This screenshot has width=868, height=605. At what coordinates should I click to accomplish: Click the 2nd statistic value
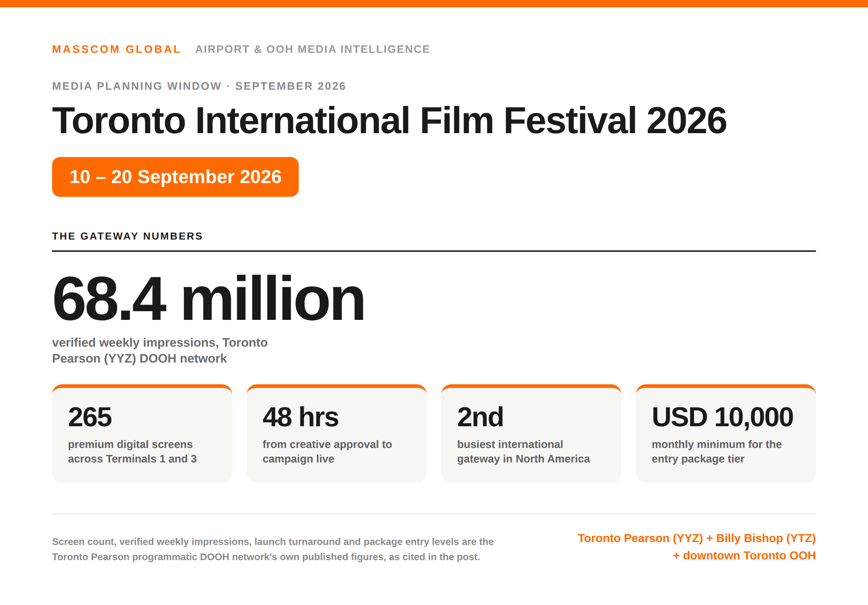pos(480,417)
